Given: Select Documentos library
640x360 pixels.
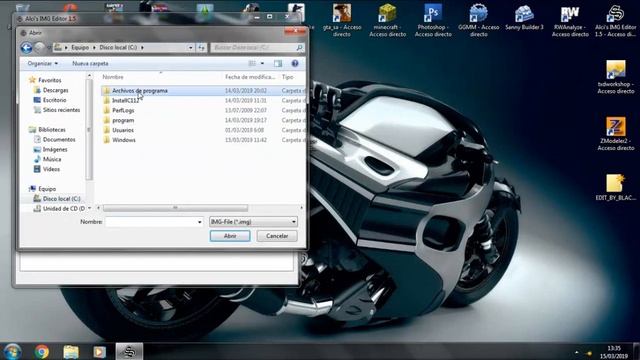Looking at the screenshot, I should pyautogui.click(x=59, y=140).
